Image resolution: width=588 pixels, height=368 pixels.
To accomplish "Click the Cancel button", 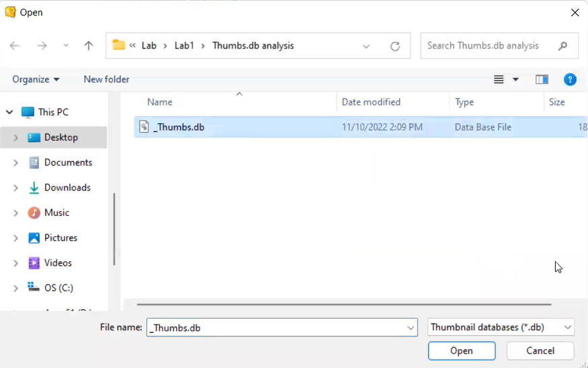I will tap(540, 351).
